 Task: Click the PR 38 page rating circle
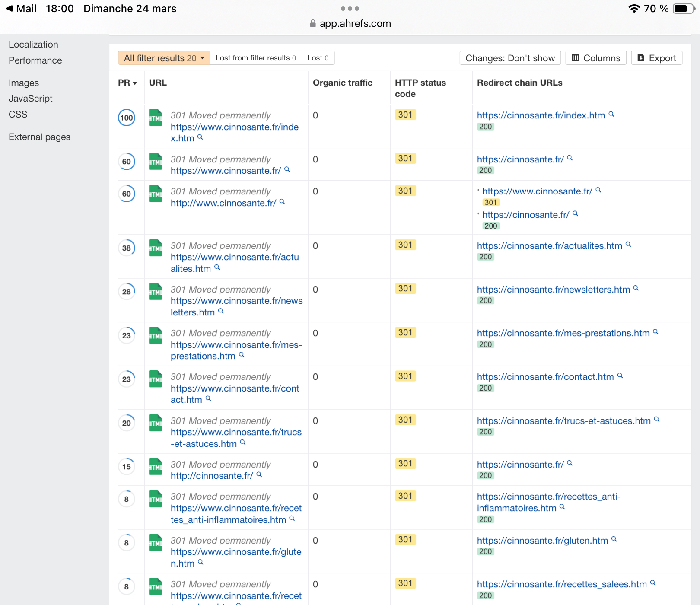[127, 248]
